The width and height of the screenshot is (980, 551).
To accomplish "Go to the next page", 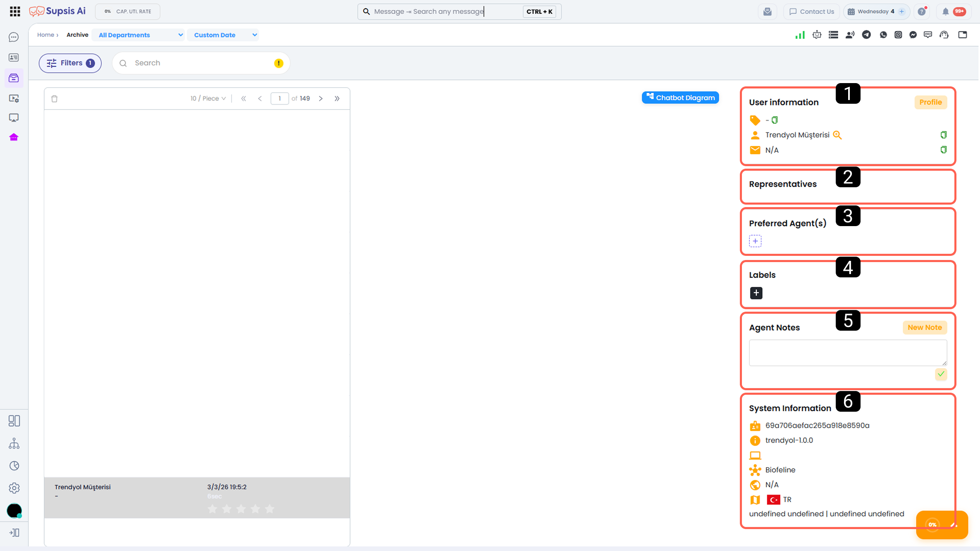I will pos(321,98).
